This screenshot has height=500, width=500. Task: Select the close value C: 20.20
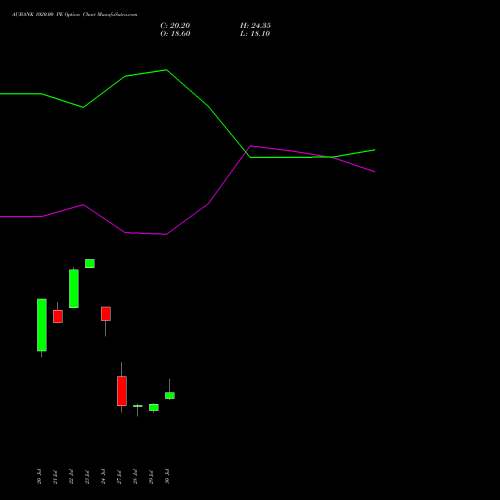[x=175, y=26]
